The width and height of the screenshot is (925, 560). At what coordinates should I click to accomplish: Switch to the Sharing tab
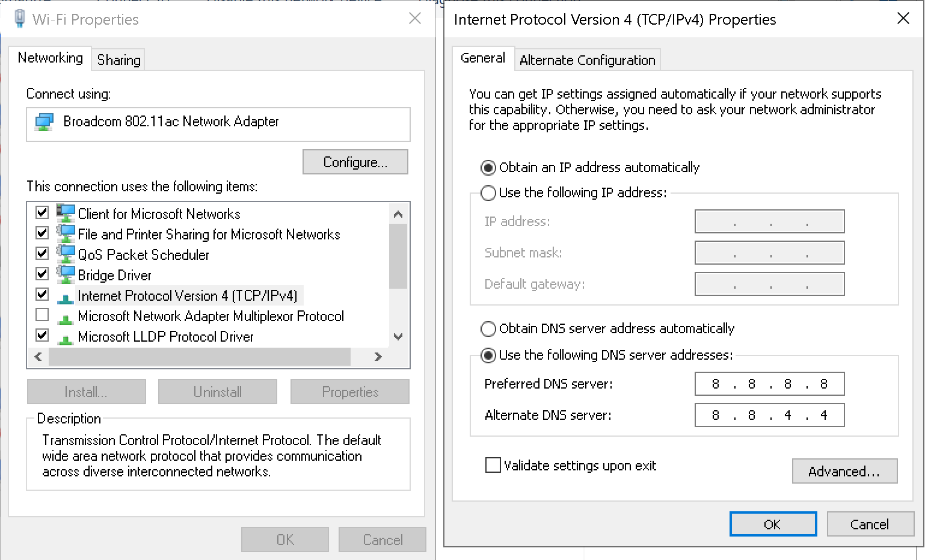click(118, 60)
